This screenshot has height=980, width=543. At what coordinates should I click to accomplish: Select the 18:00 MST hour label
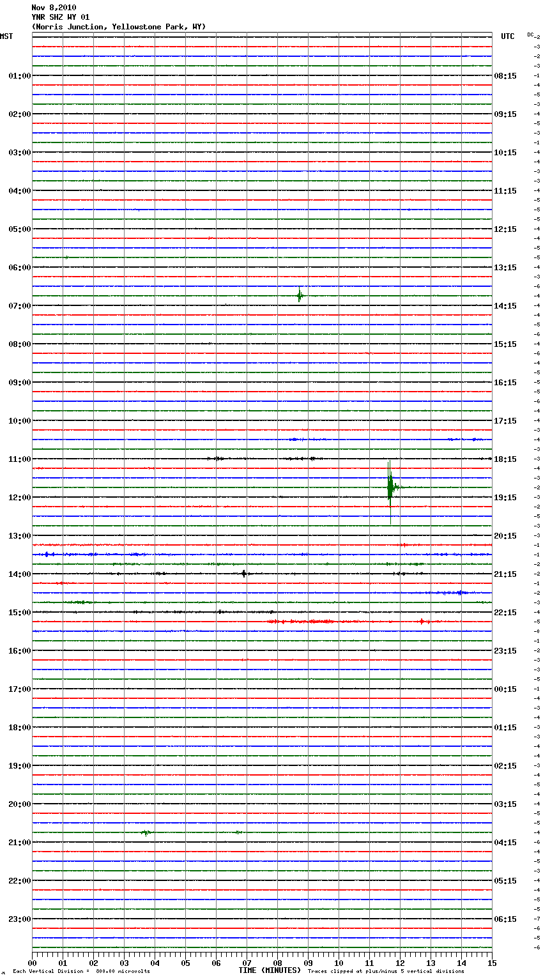coord(20,728)
